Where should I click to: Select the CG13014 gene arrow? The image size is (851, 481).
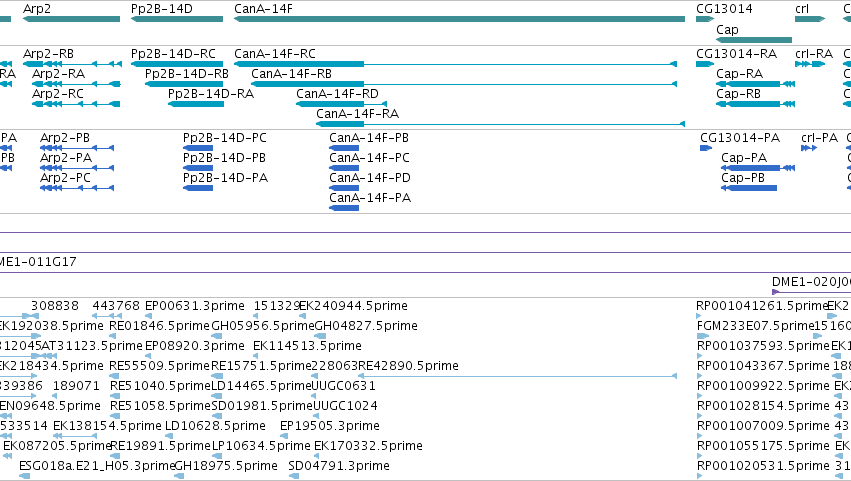(x=705, y=19)
